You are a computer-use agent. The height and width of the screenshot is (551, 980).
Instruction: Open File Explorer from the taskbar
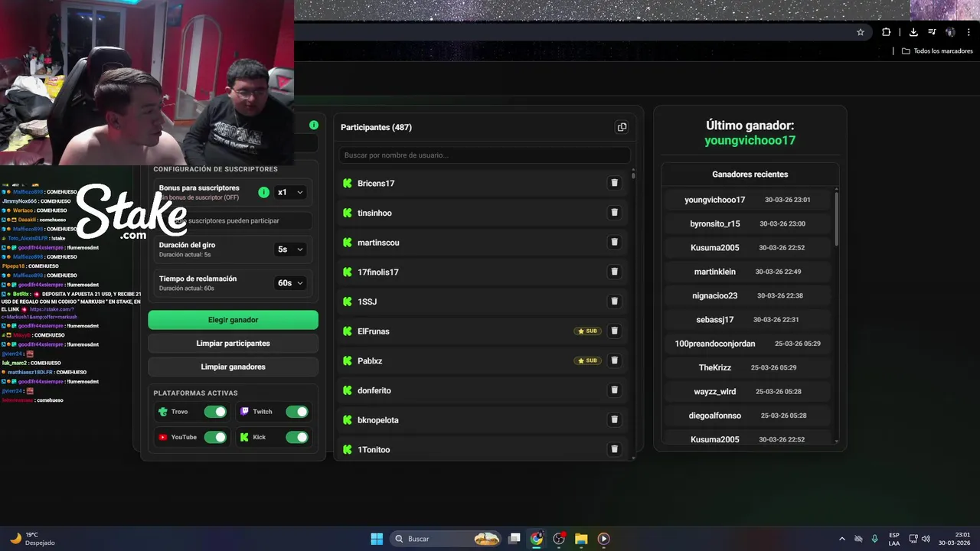pyautogui.click(x=581, y=539)
